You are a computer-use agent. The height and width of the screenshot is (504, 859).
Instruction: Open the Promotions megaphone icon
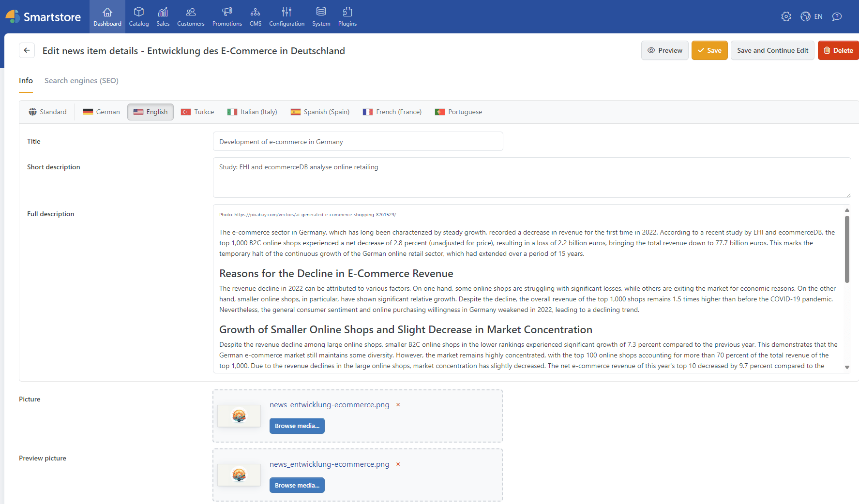[x=227, y=12]
